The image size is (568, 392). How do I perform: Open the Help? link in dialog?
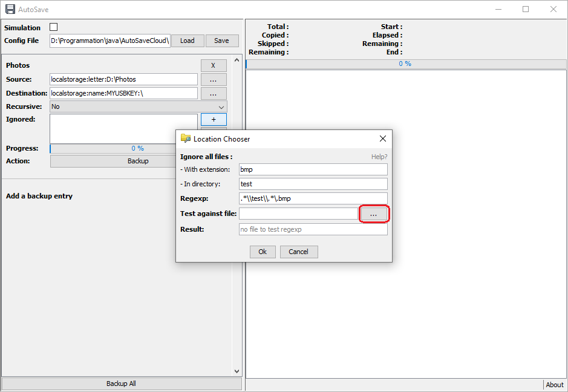point(379,157)
